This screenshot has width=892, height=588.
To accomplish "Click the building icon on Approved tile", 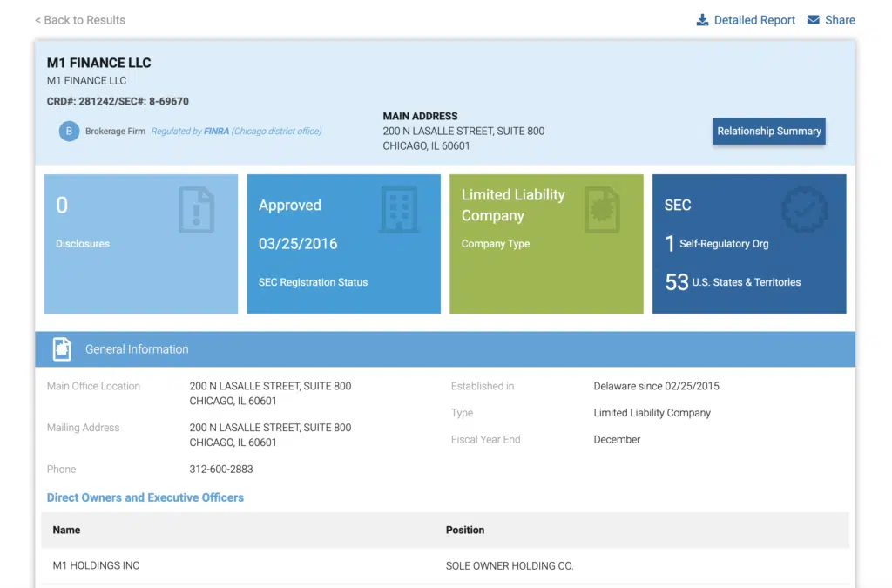I will click(x=398, y=209).
